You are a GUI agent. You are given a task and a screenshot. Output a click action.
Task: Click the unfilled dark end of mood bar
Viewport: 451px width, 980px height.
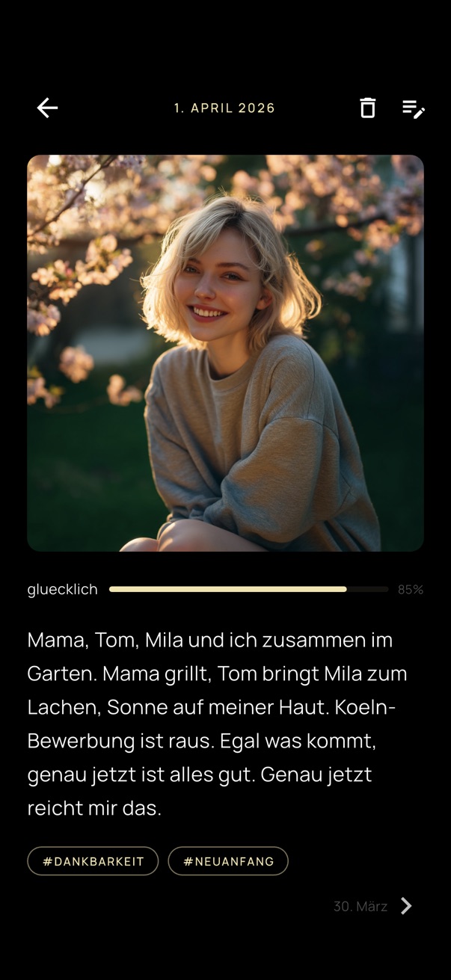click(x=368, y=589)
